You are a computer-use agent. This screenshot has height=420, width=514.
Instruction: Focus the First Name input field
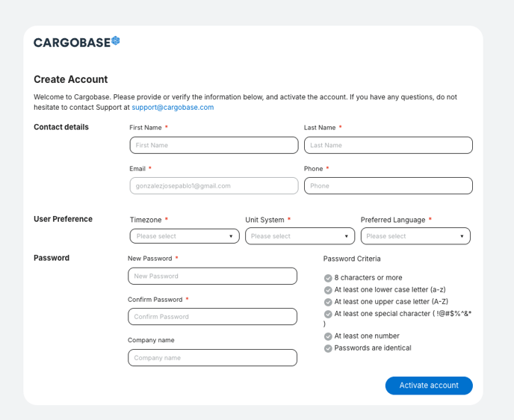click(214, 145)
